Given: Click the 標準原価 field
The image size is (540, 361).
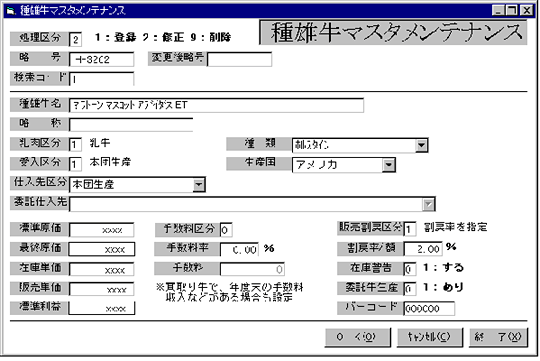Looking at the screenshot, I should click(102, 230).
